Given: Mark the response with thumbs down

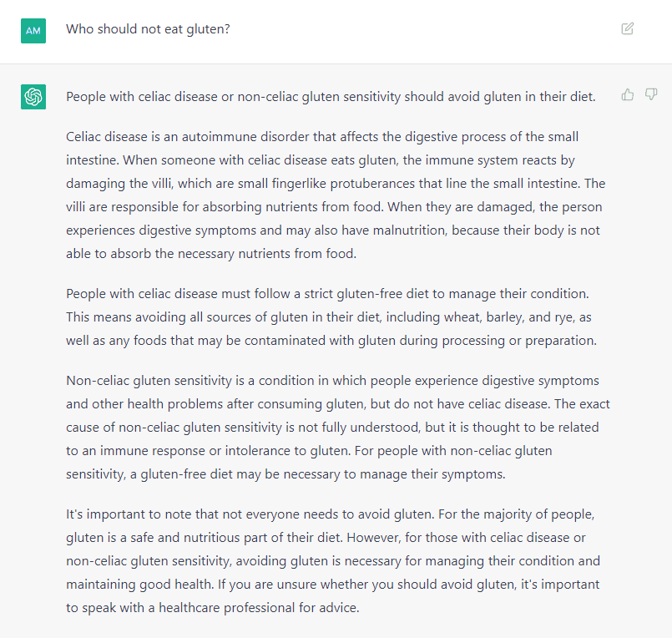Looking at the screenshot, I should tap(651, 94).
